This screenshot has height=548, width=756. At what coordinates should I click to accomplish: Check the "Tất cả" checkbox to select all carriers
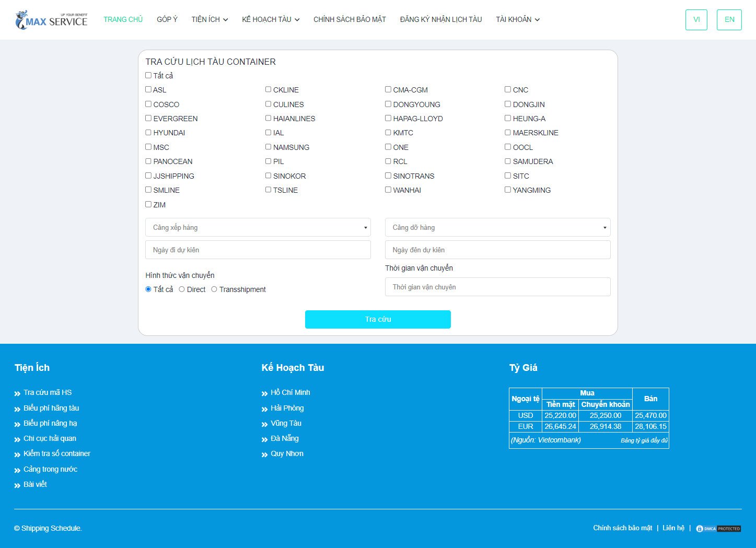coord(148,75)
